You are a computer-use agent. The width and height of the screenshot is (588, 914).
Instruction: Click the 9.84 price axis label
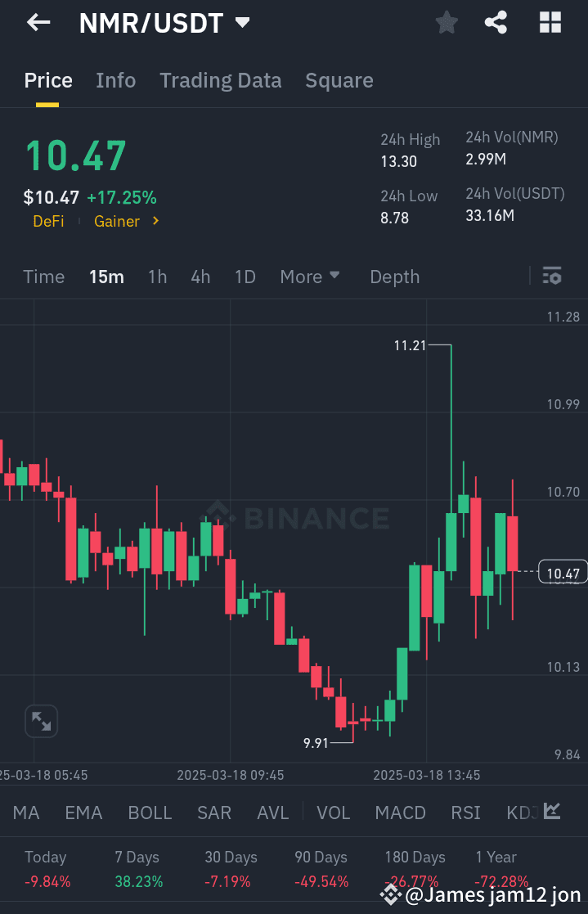point(567,755)
